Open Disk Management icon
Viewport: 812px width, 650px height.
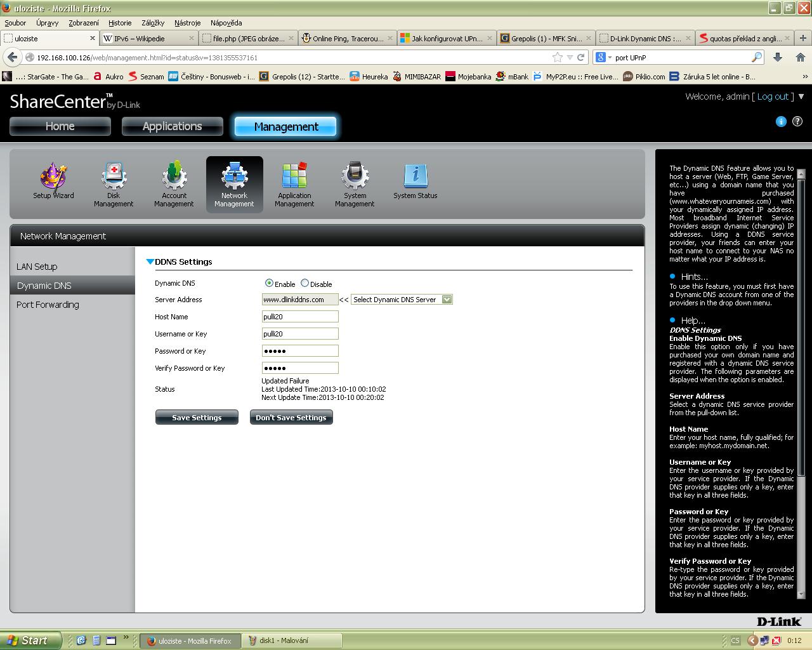point(114,185)
